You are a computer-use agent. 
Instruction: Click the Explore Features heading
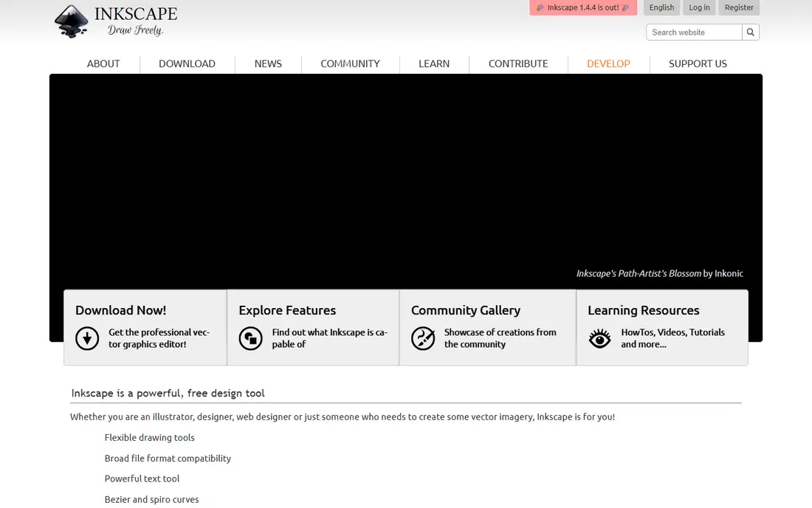287,310
